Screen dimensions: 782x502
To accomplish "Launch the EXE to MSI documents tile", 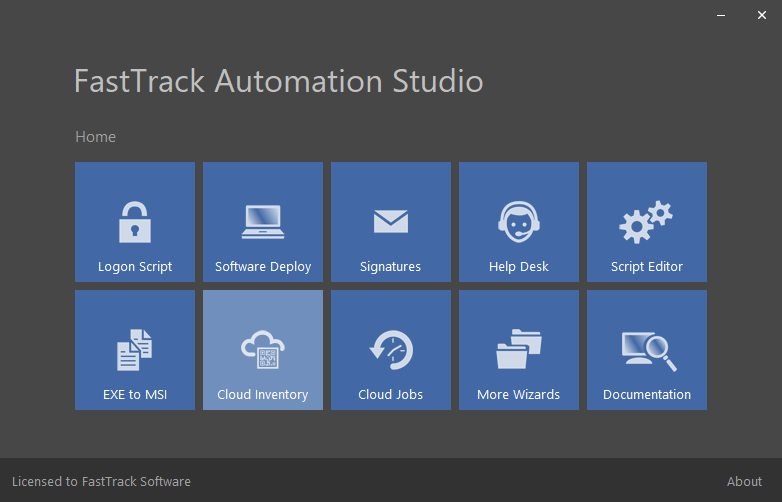I will pyautogui.click(x=135, y=350).
